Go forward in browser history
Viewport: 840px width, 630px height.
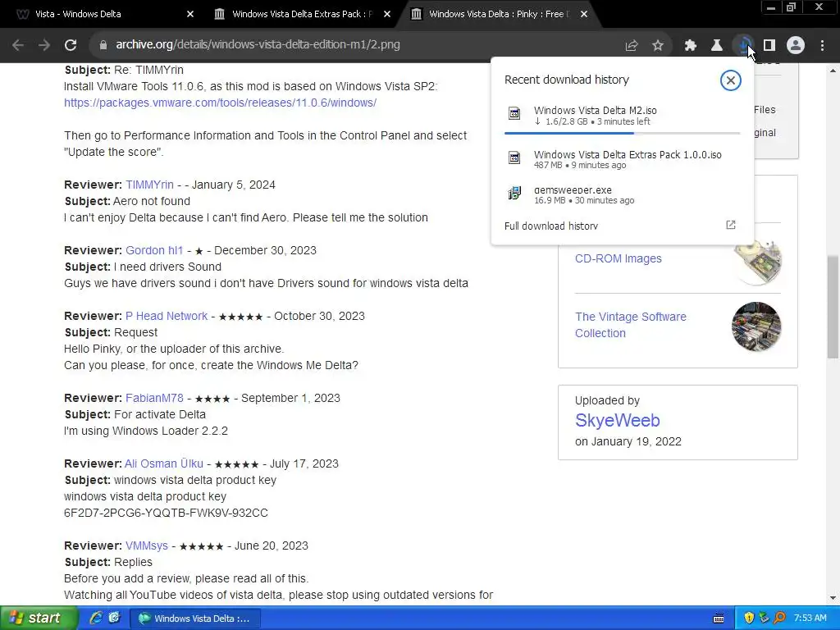click(44, 45)
